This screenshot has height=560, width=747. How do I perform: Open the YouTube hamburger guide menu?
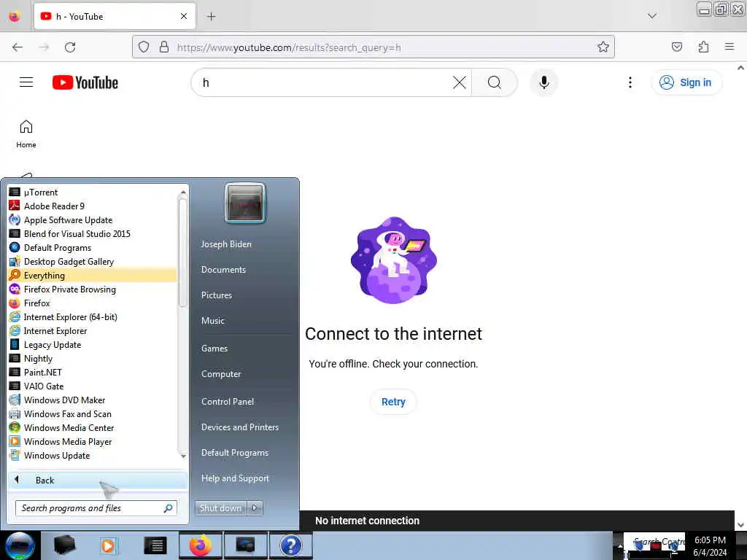coord(26,82)
